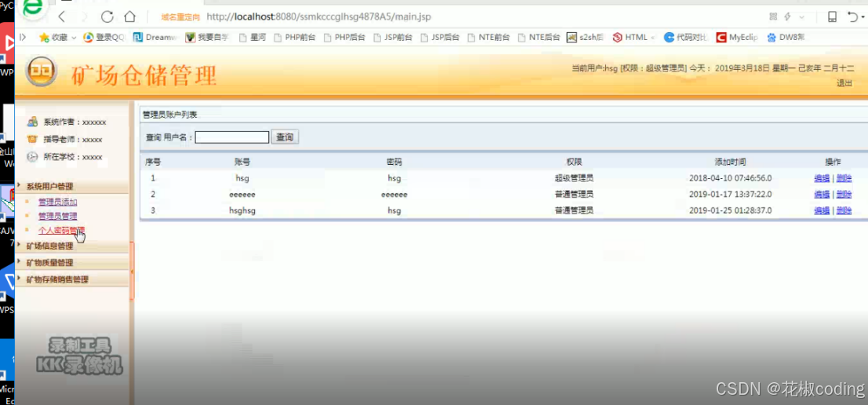The height and width of the screenshot is (405, 868).
Task: Open the MyEclipse bookmark
Action: coord(737,38)
